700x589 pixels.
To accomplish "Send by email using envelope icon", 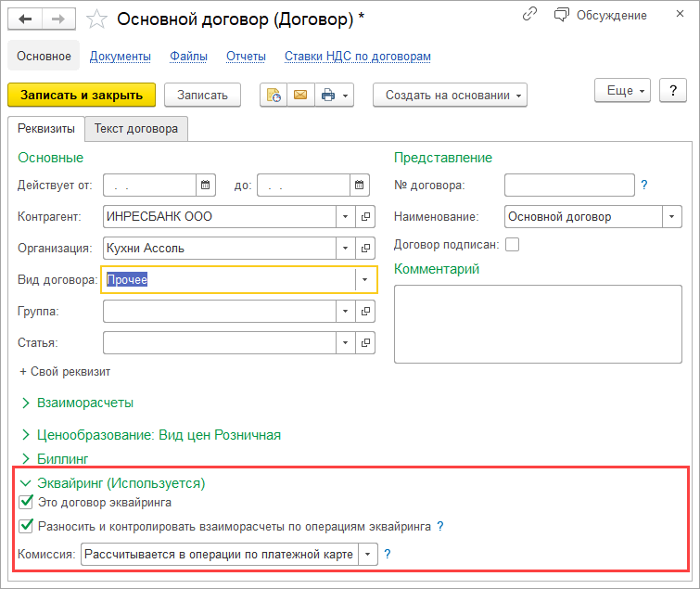I will click(300, 96).
